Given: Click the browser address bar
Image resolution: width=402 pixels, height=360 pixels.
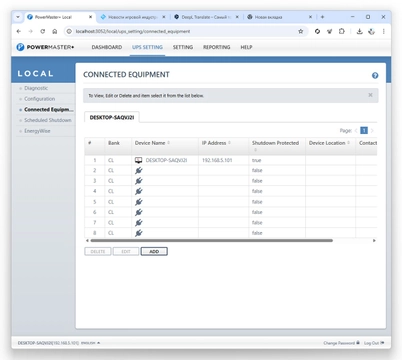Looking at the screenshot, I should point(185,31).
